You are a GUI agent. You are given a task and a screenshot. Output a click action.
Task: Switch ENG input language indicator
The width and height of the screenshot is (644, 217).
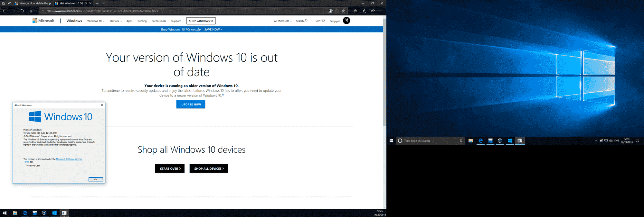(x=617, y=141)
